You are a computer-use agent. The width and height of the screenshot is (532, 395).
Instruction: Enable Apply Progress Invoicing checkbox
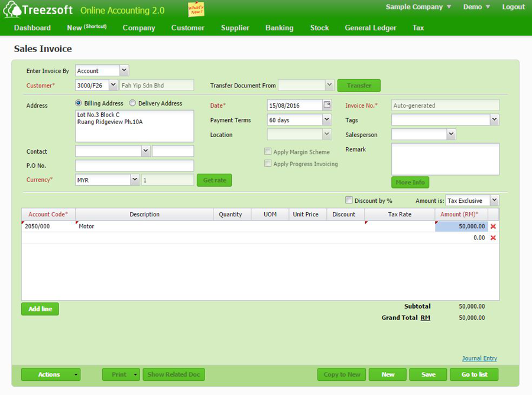(x=268, y=164)
